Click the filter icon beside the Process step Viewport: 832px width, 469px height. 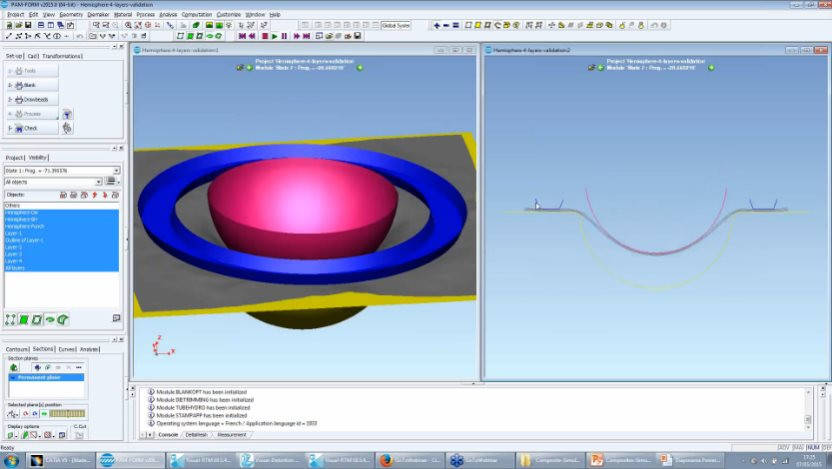coord(67,114)
